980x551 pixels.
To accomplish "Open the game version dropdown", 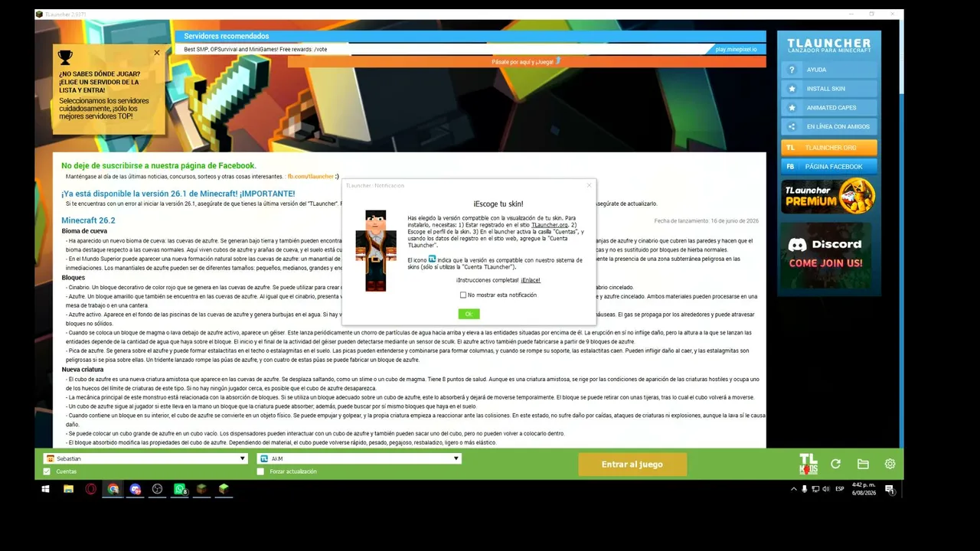I will tap(359, 458).
